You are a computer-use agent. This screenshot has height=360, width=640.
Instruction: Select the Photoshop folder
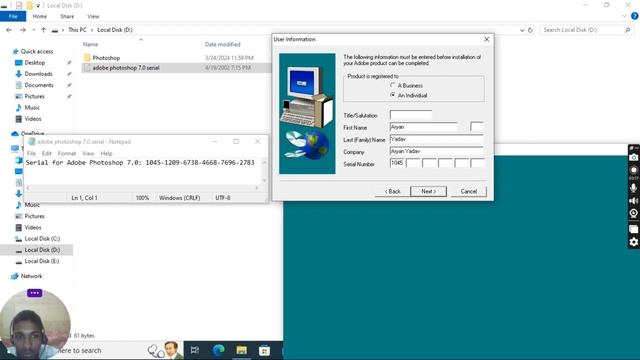[x=106, y=58]
